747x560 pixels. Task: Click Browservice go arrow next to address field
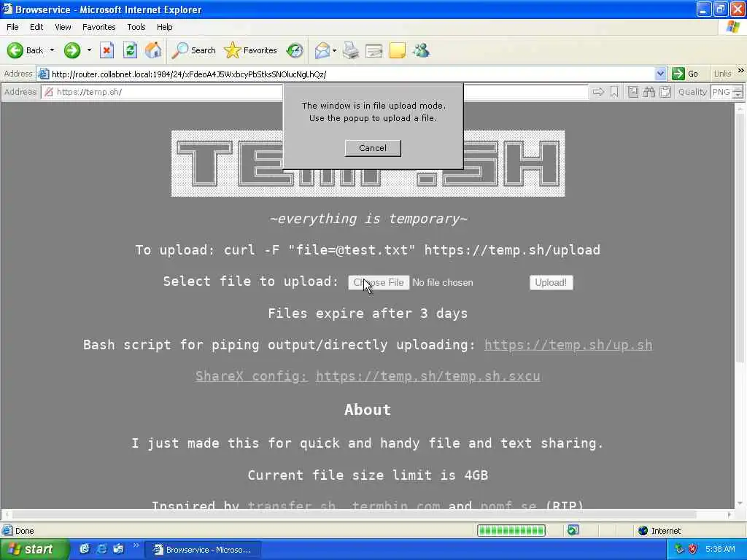(598, 92)
